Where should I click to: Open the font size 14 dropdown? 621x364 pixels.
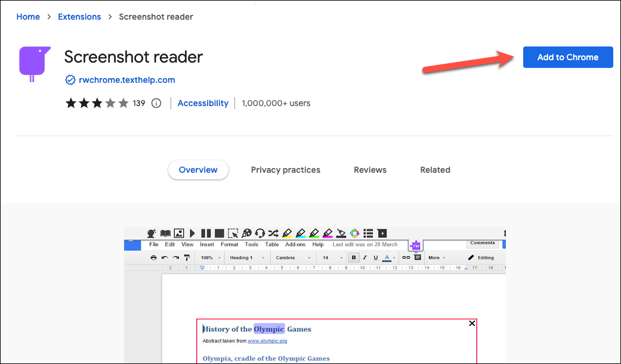pyautogui.click(x=332, y=257)
